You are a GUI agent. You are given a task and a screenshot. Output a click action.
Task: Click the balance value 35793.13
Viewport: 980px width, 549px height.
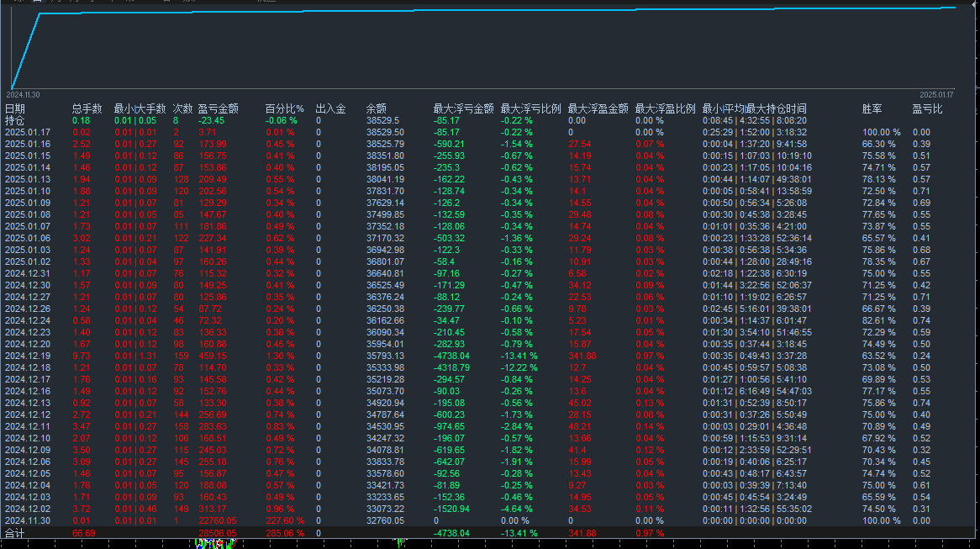385,356
